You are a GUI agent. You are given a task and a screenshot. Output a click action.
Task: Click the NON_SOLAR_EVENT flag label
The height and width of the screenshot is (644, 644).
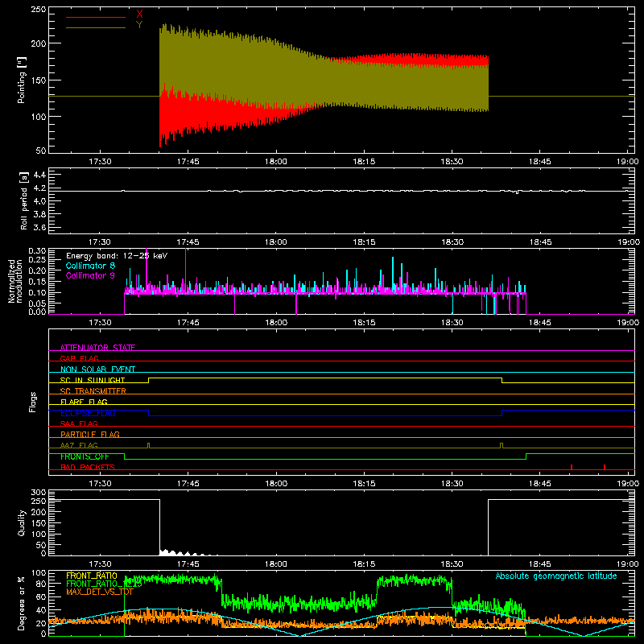point(97,369)
